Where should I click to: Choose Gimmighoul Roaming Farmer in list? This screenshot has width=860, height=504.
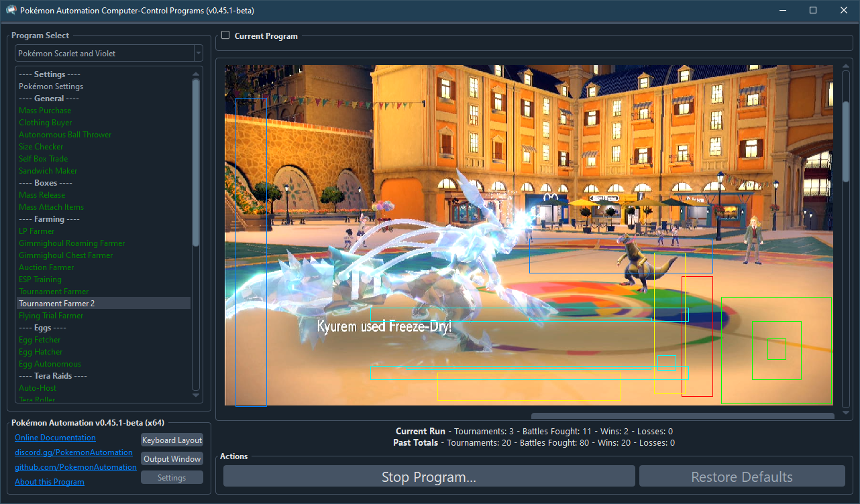(x=72, y=243)
